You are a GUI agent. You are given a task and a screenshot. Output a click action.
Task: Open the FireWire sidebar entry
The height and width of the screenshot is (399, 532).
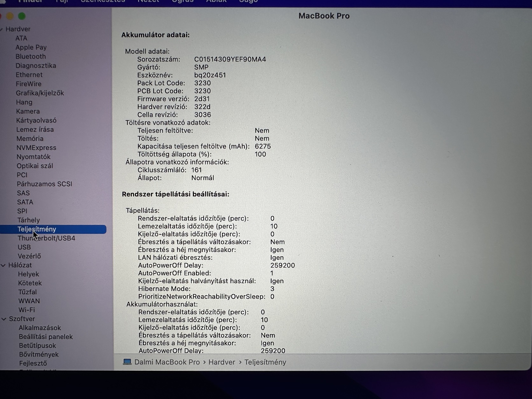[x=29, y=84]
